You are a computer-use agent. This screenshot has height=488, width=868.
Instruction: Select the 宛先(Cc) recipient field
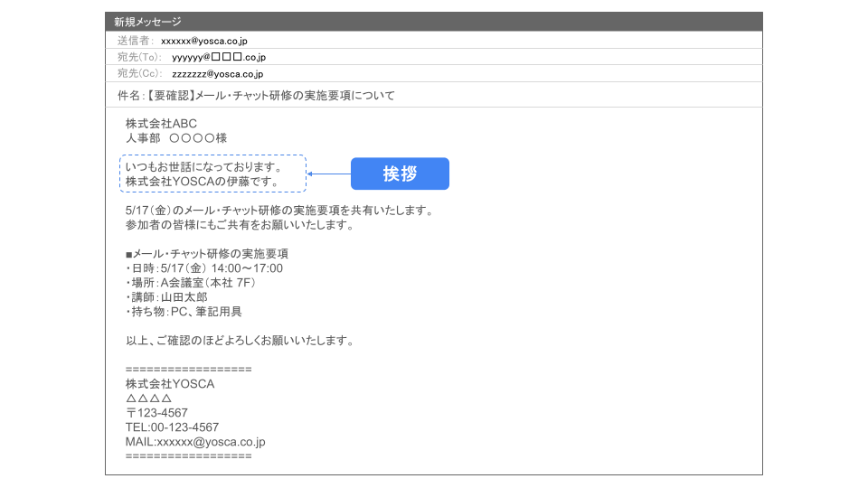point(217,74)
